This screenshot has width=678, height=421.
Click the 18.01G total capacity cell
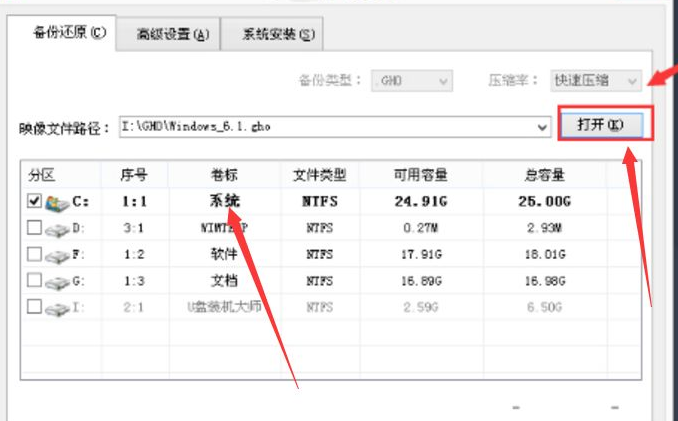coord(545,254)
